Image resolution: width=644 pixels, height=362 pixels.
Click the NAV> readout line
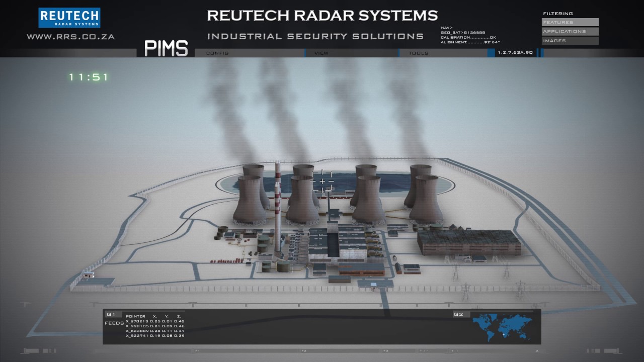coord(446,28)
